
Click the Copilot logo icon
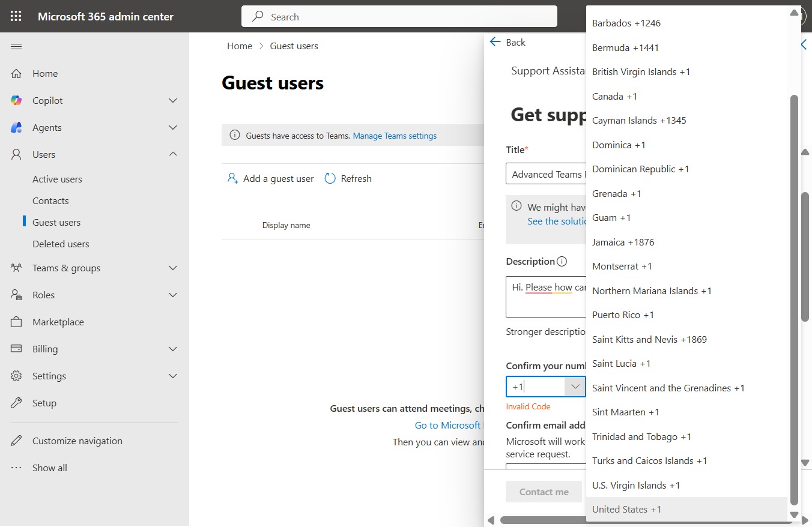click(16, 100)
